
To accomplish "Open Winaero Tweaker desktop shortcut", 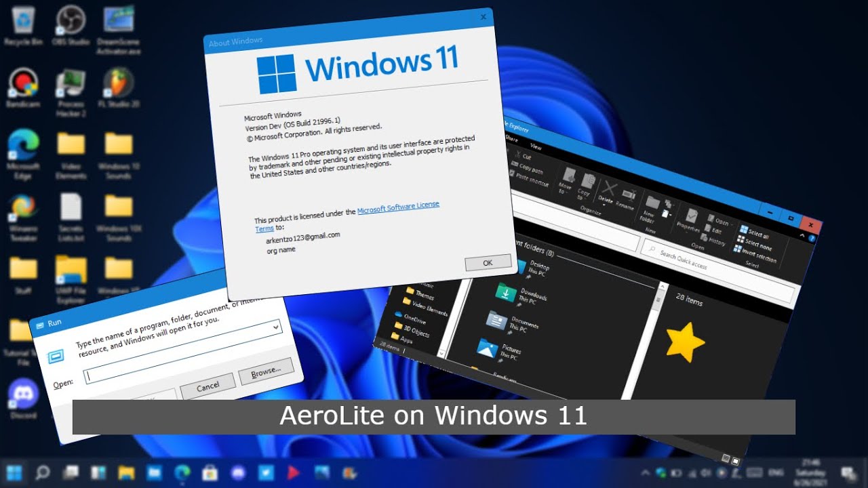I will (23, 217).
